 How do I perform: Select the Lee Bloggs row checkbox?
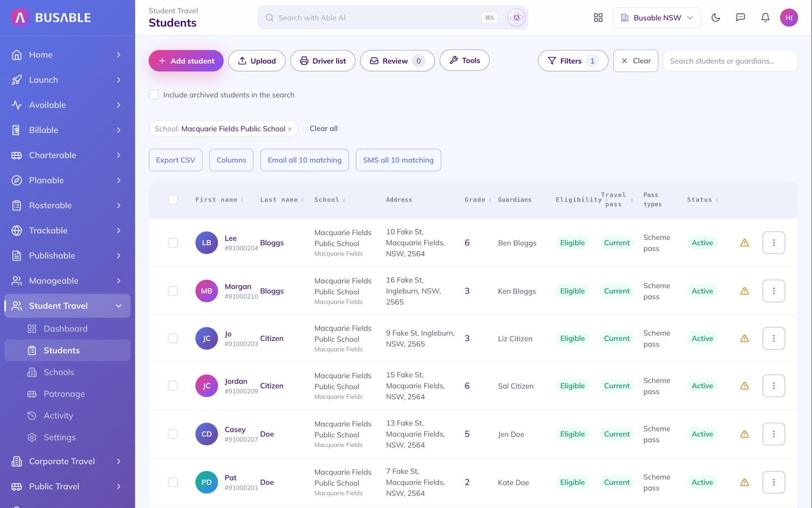pos(173,243)
